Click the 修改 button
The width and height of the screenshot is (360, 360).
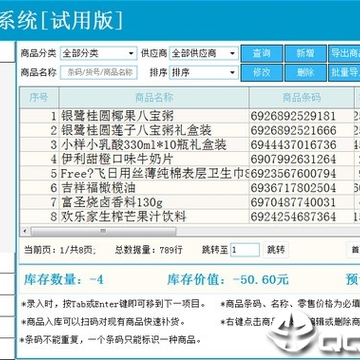click(262, 73)
